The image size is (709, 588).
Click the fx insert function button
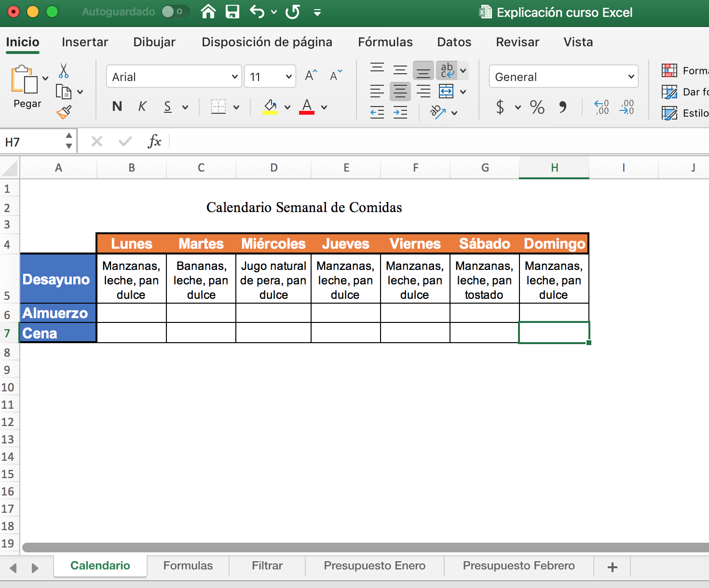pyautogui.click(x=154, y=141)
